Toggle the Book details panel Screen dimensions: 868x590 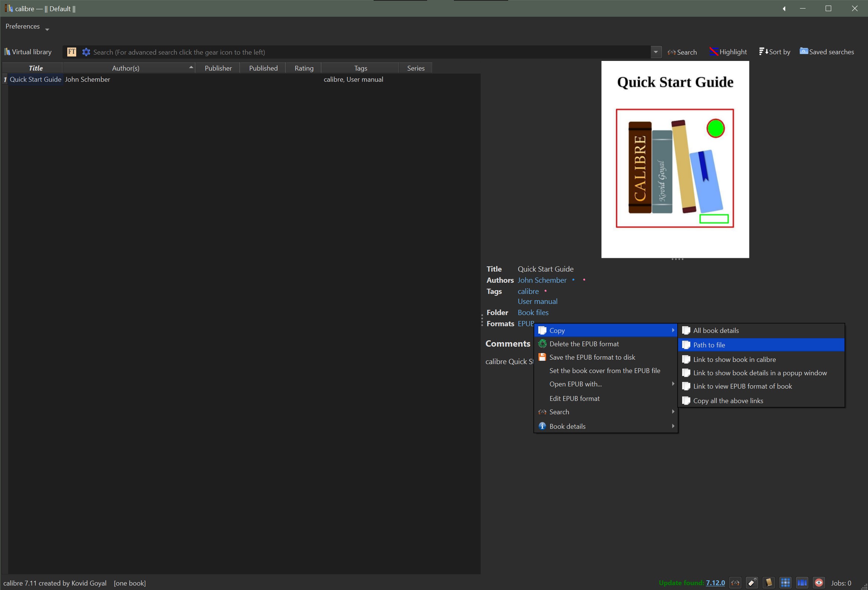769,583
